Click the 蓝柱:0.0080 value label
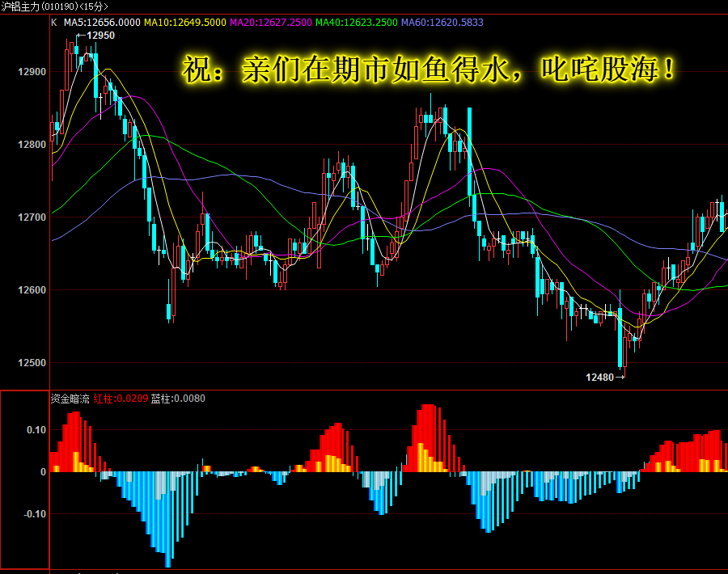The height and width of the screenshot is (574, 728). tap(178, 399)
